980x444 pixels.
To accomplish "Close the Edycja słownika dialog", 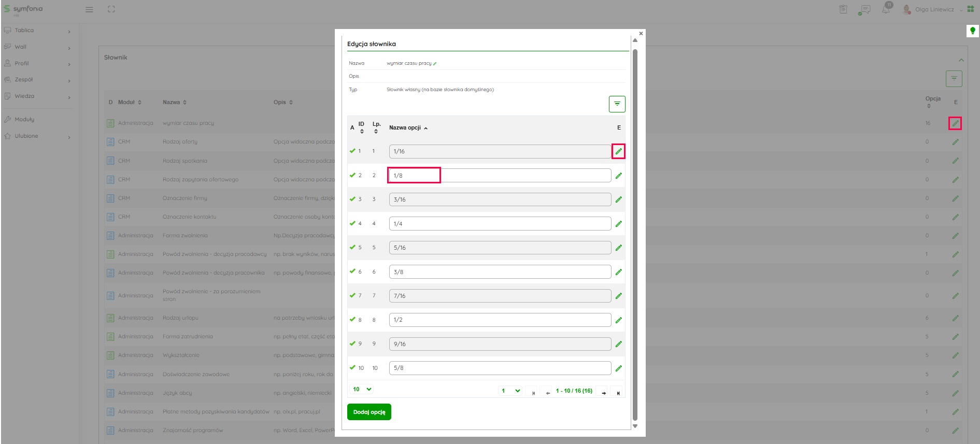I will click(x=641, y=34).
